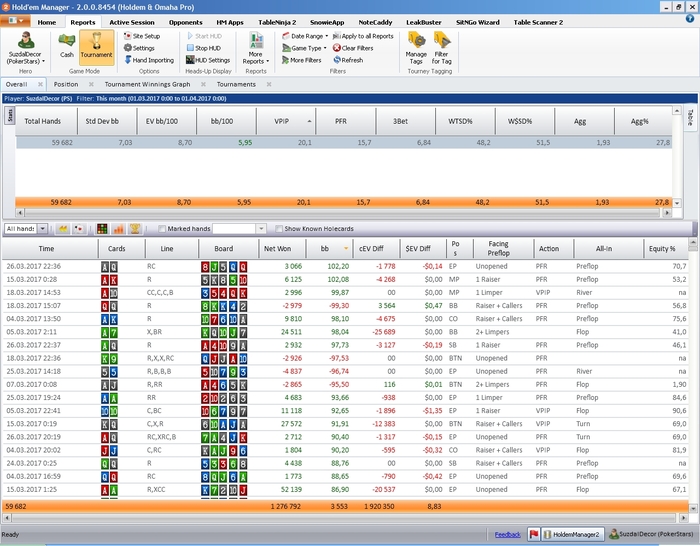Click the trophy icon in hands toolbar
This screenshot has width=700, height=546.
[134, 229]
